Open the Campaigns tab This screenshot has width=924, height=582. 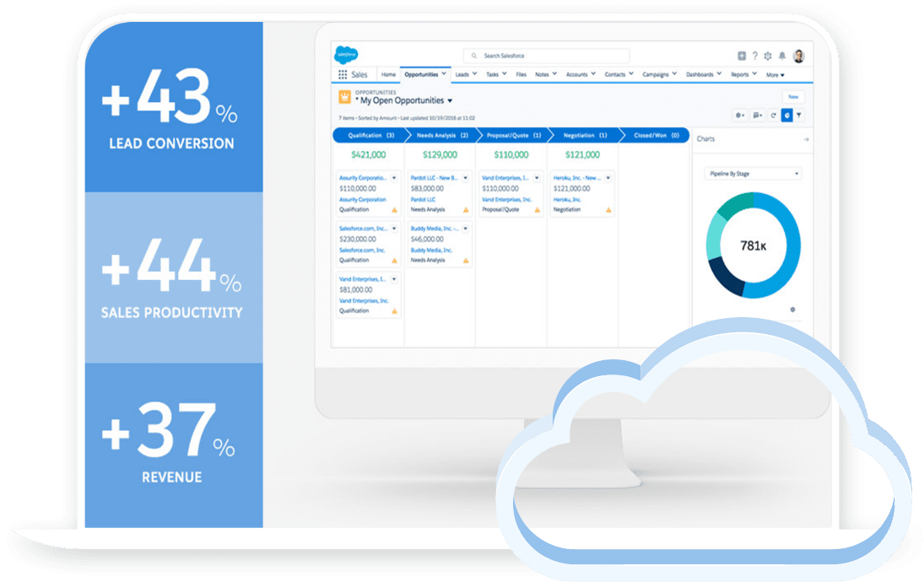coord(656,75)
